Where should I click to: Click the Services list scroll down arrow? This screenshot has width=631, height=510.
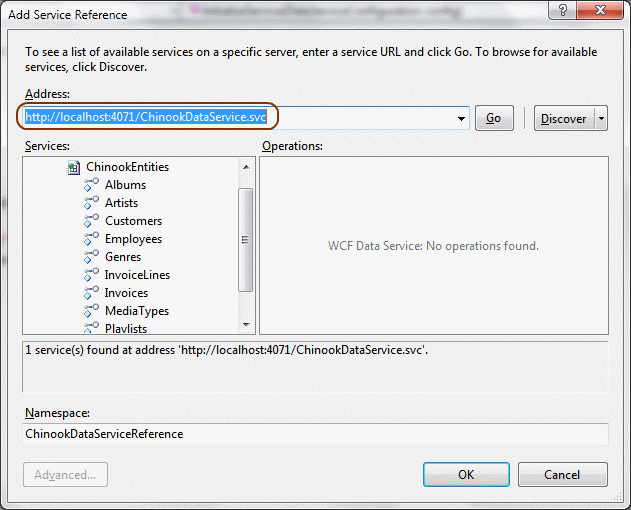coord(246,324)
